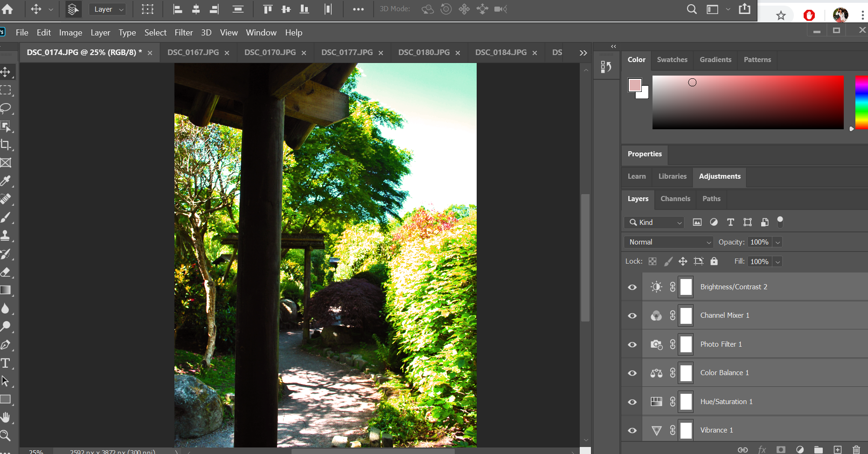868x454 pixels.
Task: Select the Zoom tool in toolbar
Action: coord(6,436)
